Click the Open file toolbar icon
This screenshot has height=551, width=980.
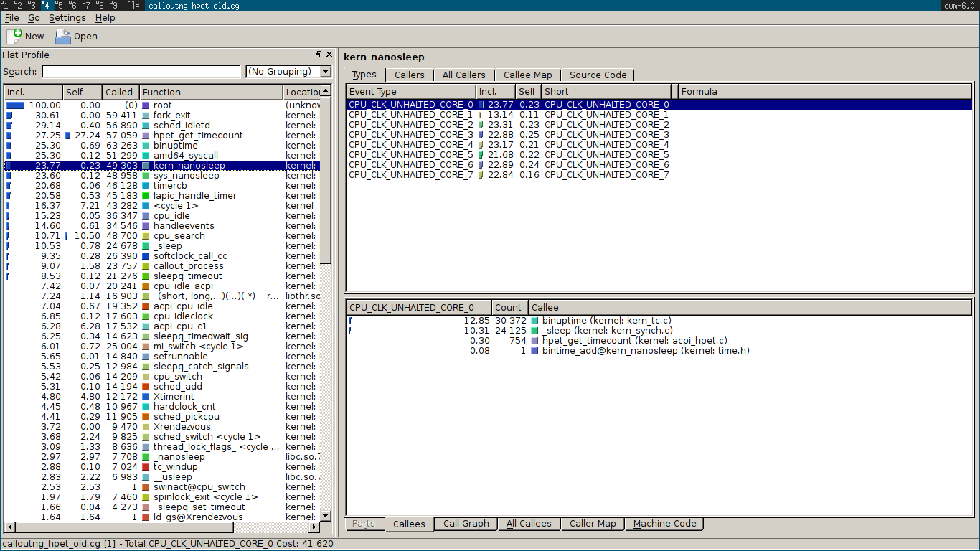(63, 36)
